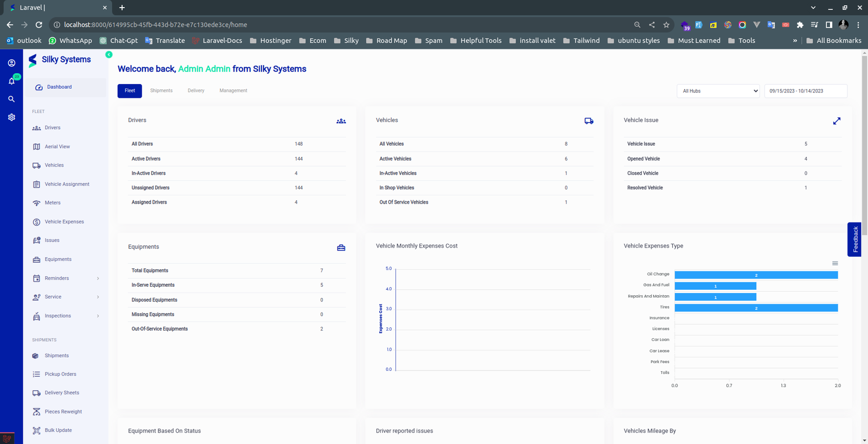
Task: Open Vehicle Expenses Type chart menu
Action: pos(835,263)
